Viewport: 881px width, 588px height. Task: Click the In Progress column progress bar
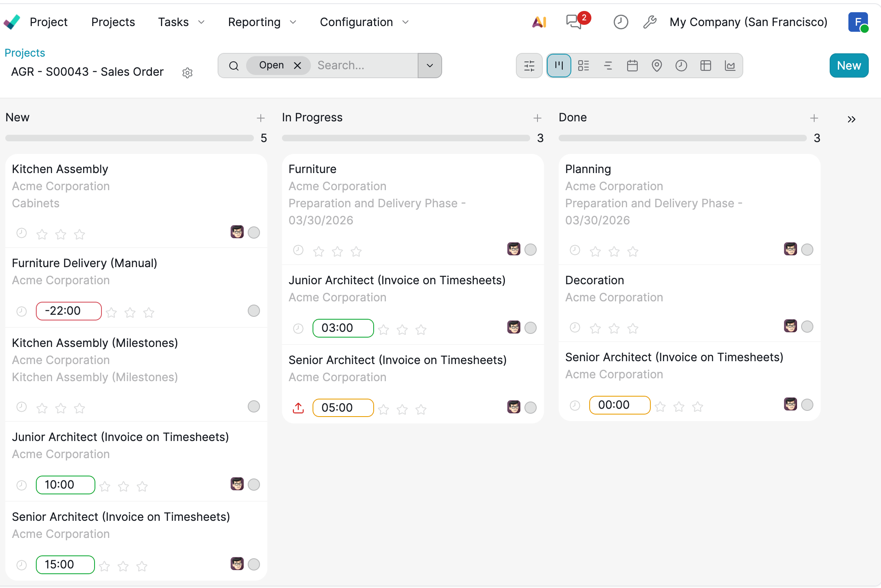point(405,138)
